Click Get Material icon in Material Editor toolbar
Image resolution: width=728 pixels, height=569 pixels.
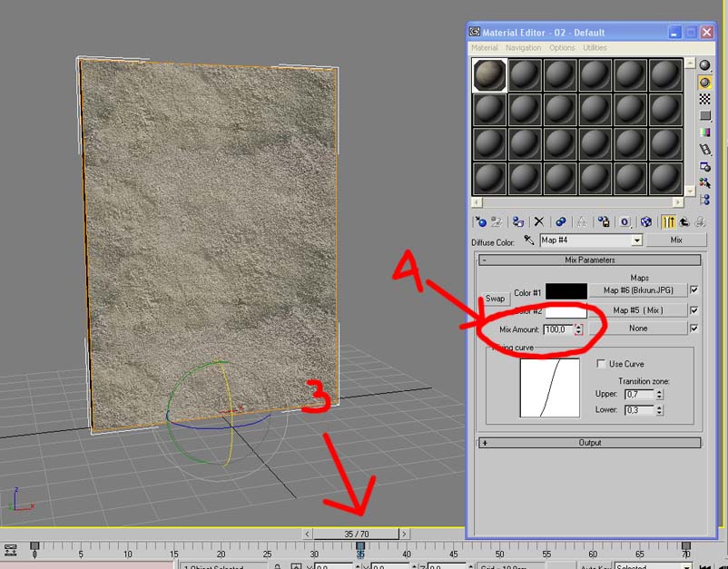tap(480, 221)
